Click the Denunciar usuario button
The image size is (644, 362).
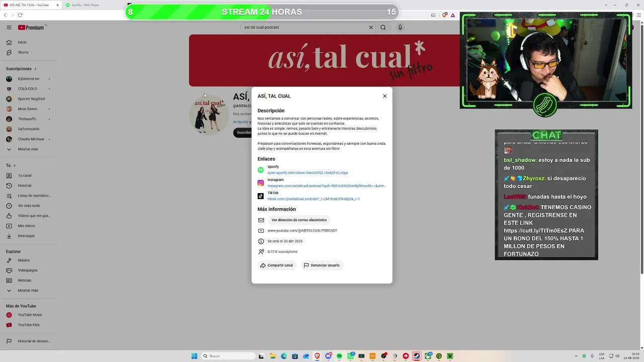pos(321,265)
